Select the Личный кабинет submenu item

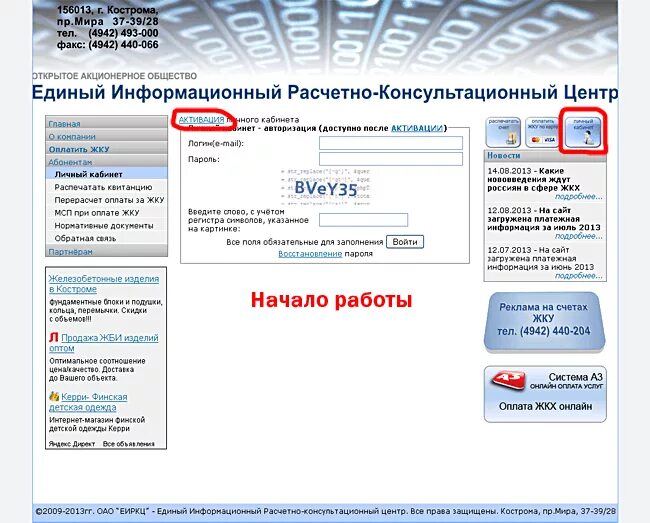coord(106,174)
